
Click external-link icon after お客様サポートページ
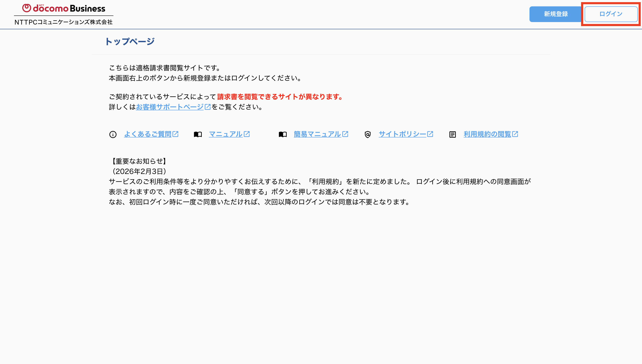pos(208,107)
